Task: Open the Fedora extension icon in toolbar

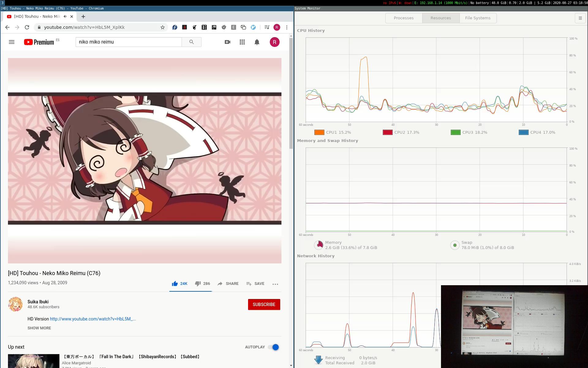Action: 175,27
